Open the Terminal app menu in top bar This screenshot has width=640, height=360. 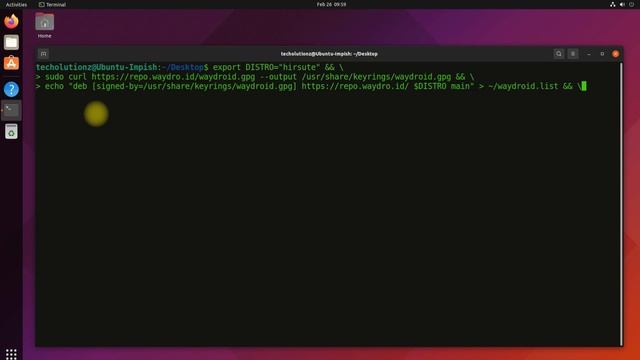point(52,4)
